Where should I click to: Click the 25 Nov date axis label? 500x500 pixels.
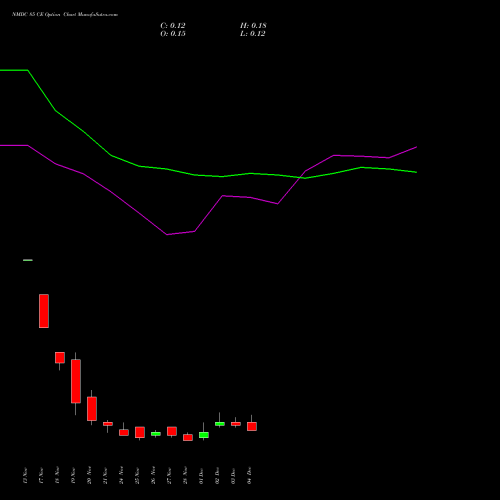click(x=137, y=476)
